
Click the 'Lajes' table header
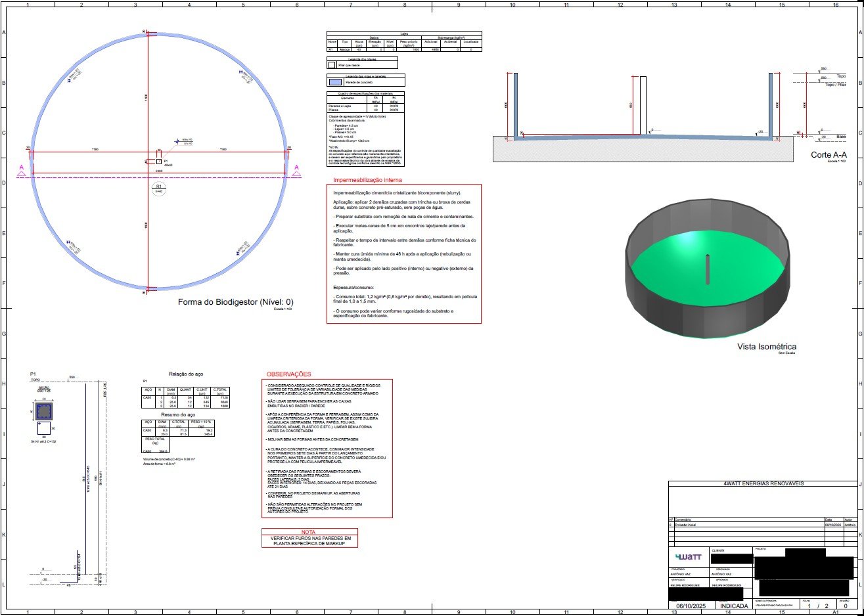[x=404, y=33]
